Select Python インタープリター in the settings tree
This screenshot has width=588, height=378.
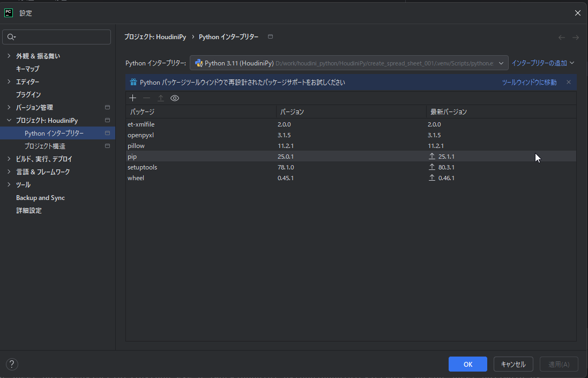54,133
